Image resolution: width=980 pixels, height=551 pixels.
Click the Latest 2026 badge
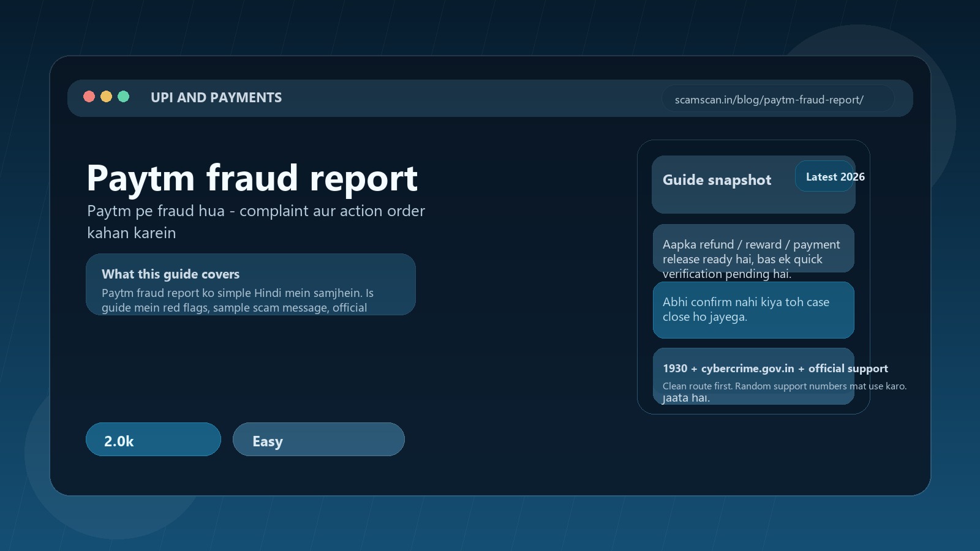tap(824, 176)
